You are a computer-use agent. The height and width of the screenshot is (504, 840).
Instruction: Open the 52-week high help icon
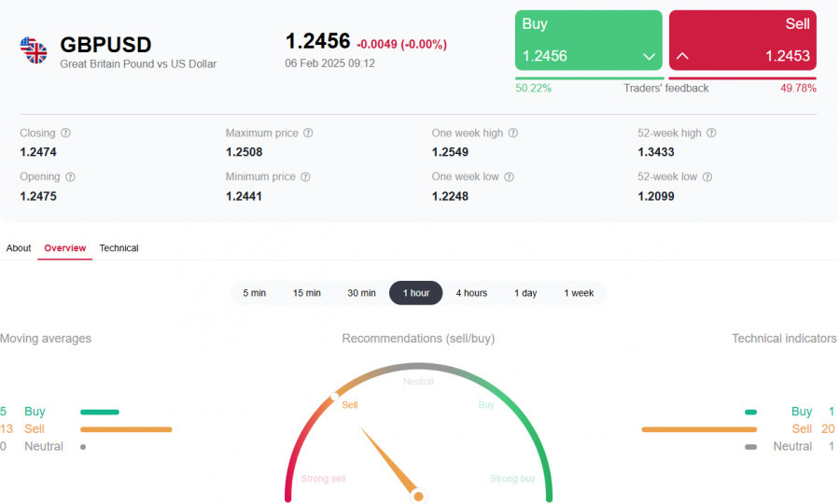click(x=711, y=133)
